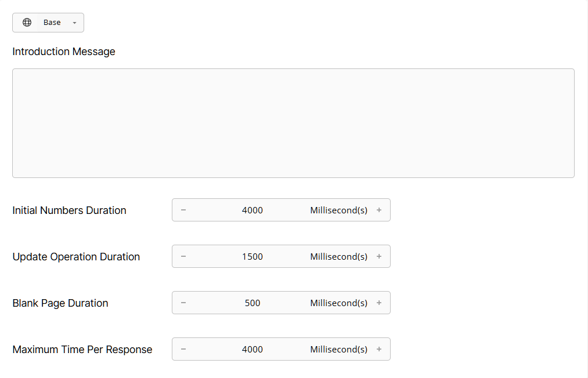The width and height of the screenshot is (588, 378).
Task: Increase the Maximum Time Per Response value
Action: point(379,349)
